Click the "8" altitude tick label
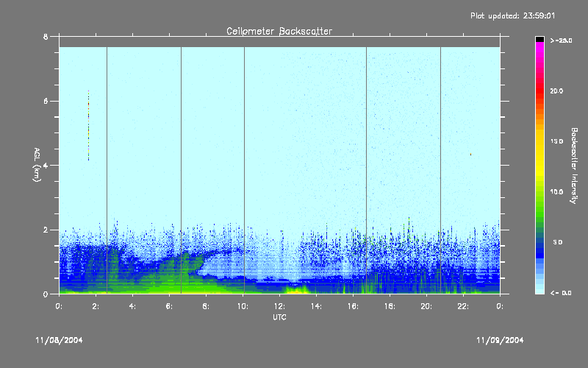Image resolution: width=588 pixels, height=368 pixels. click(x=46, y=37)
